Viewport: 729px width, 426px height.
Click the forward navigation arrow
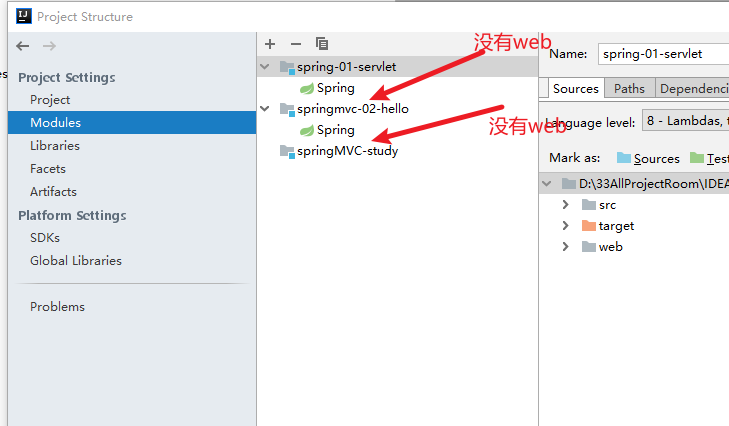(49, 46)
